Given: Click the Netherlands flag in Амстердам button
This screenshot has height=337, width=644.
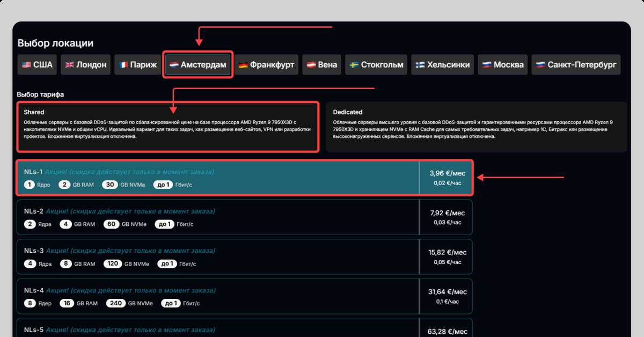Looking at the screenshot, I should click(174, 65).
